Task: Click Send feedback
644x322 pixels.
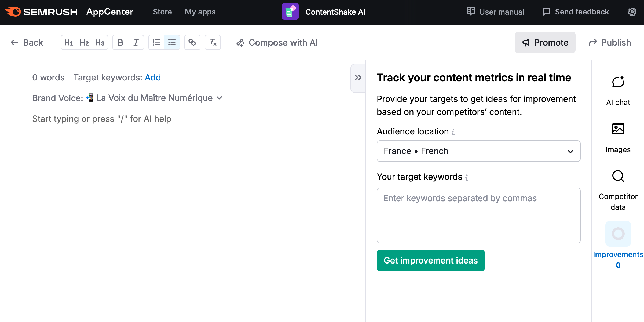Action: (576, 12)
